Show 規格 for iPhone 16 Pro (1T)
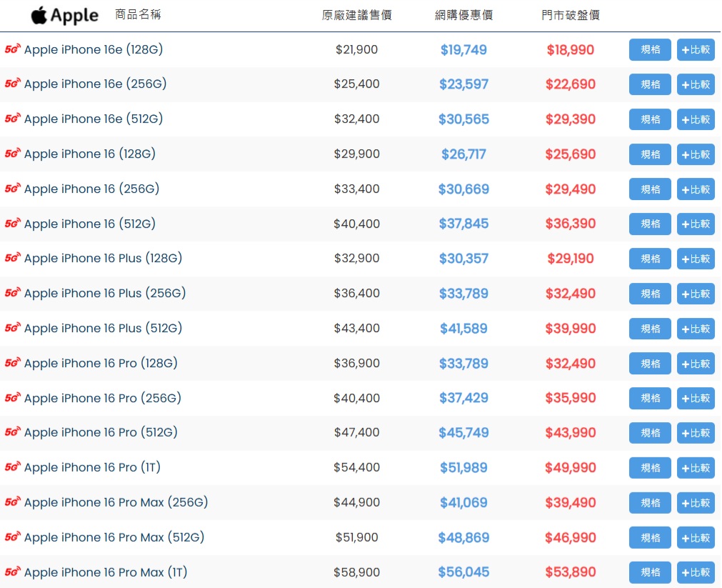Viewport: 722px width, 588px height. click(650, 468)
